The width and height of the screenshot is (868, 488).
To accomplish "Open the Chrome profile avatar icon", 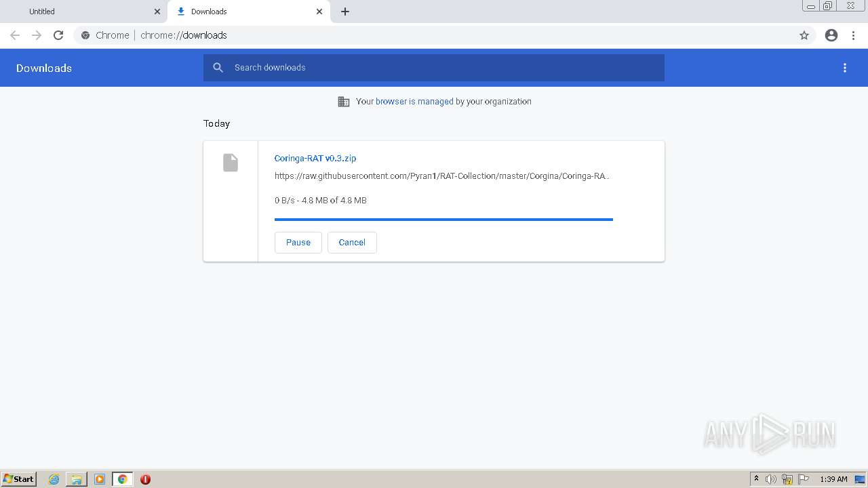I will 831,35.
